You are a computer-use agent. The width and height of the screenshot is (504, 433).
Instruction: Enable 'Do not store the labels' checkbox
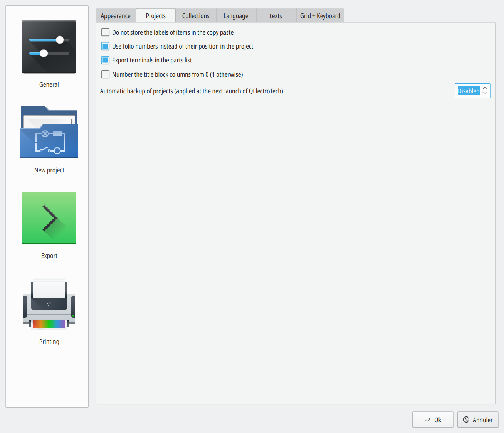point(105,32)
